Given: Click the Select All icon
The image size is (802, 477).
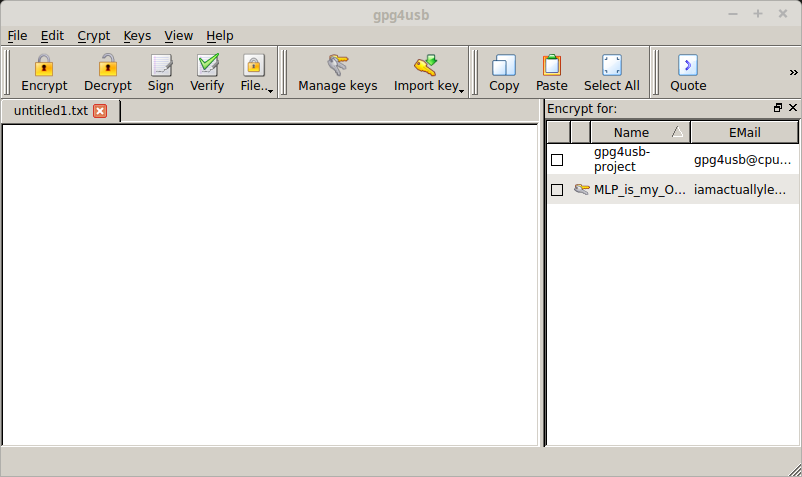Looking at the screenshot, I should (x=612, y=65).
